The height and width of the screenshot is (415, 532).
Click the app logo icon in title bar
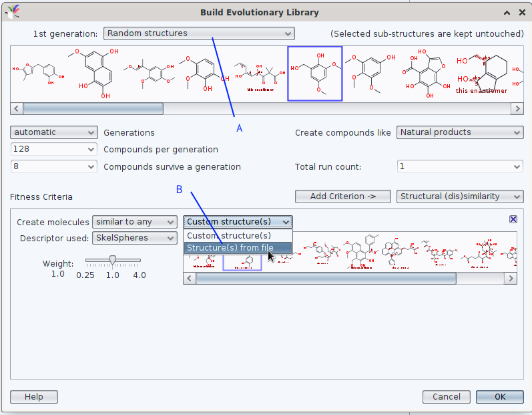pyautogui.click(x=10, y=12)
